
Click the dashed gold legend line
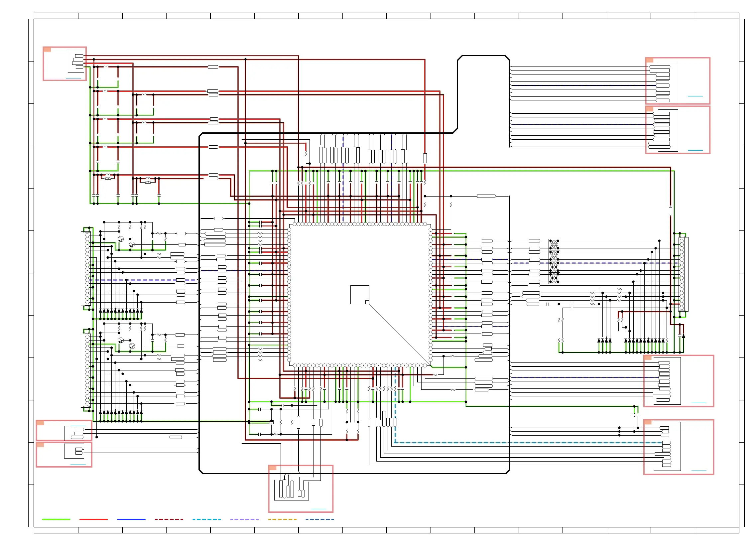(x=282, y=519)
